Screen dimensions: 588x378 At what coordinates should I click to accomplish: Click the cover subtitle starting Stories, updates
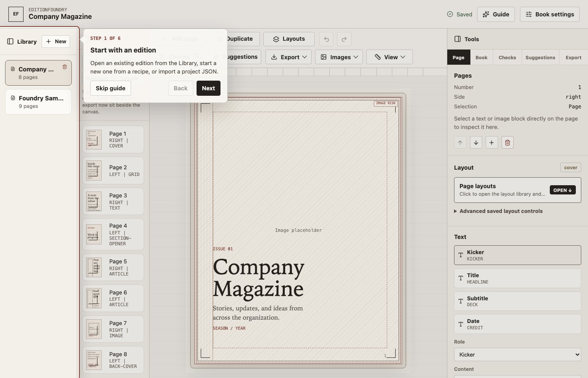pyautogui.click(x=258, y=313)
